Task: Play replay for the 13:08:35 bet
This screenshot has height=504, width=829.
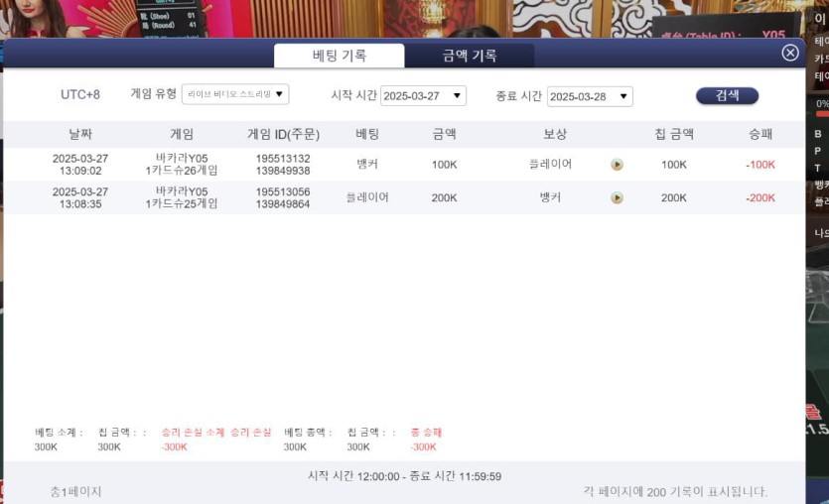Action: pos(617,197)
